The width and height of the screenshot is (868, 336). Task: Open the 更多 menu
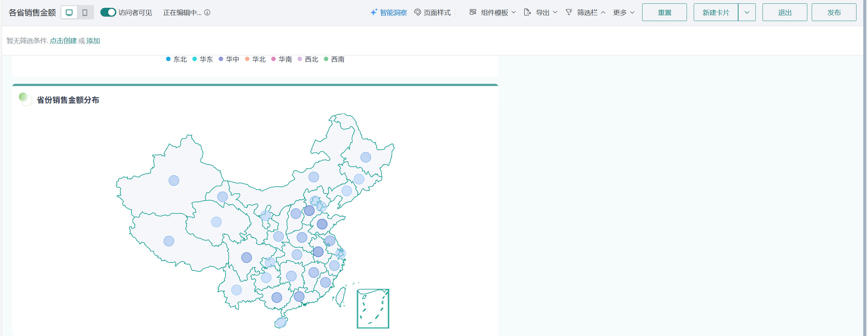[x=624, y=13]
